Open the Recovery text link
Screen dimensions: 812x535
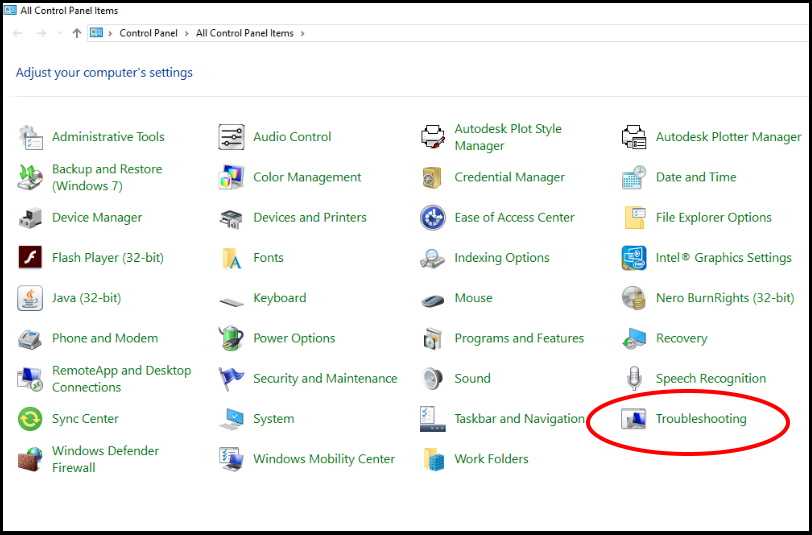pyautogui.click(x=681, y=339)
